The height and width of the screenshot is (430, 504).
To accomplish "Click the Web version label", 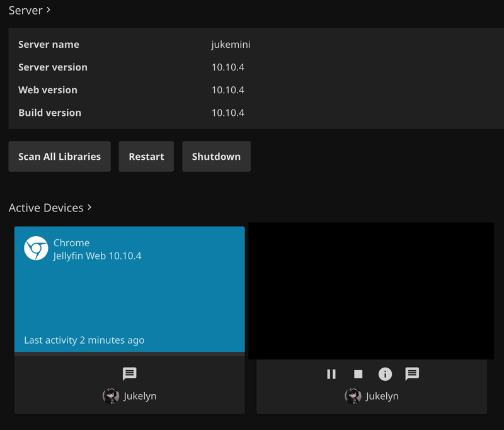I will [48, 90].
